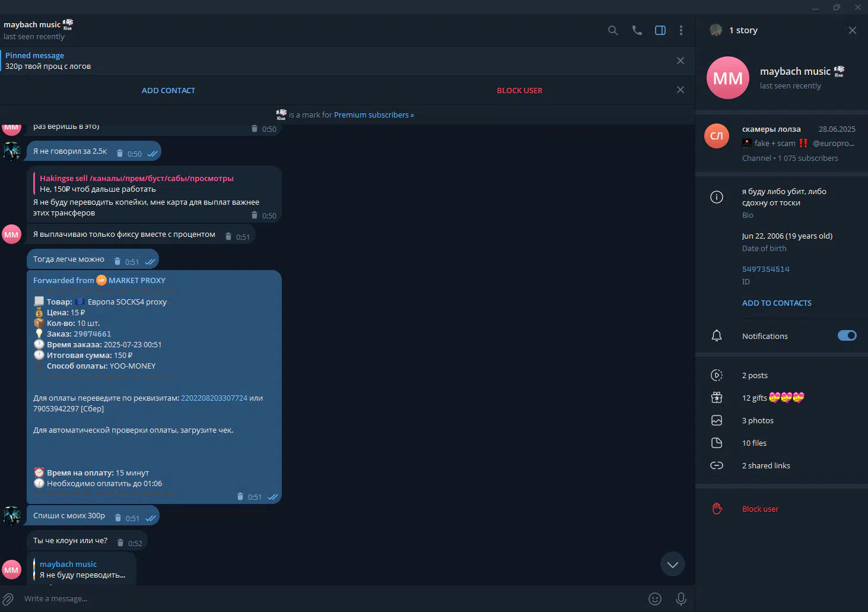Click the red Block user label
This screenshot has height=612, width=868.
coord(760,509)
